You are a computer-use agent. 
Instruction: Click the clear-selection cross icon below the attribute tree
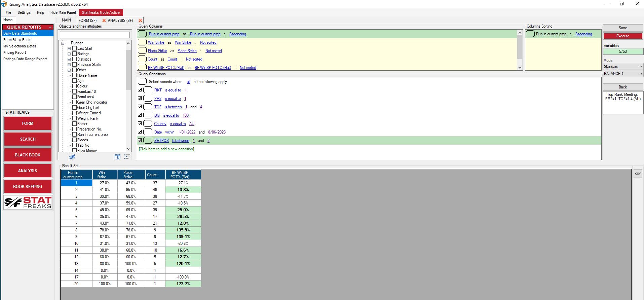[x=72, y=157]
